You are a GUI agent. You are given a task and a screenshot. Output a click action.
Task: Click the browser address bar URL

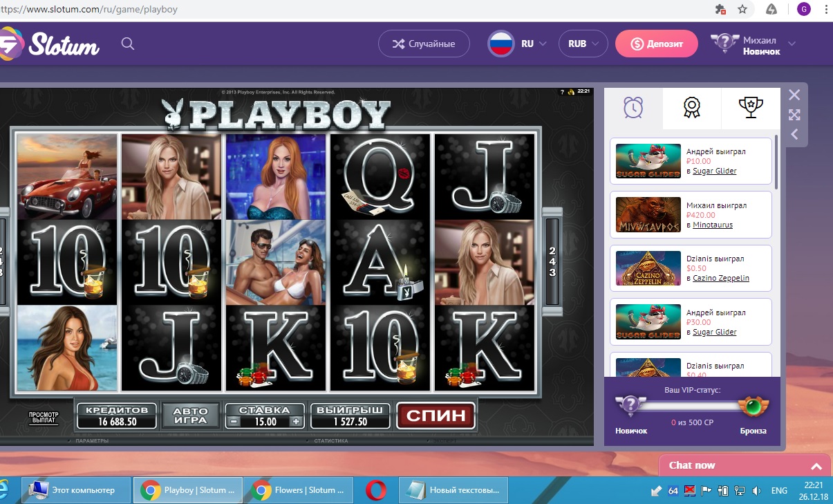(x=89, y=9)
